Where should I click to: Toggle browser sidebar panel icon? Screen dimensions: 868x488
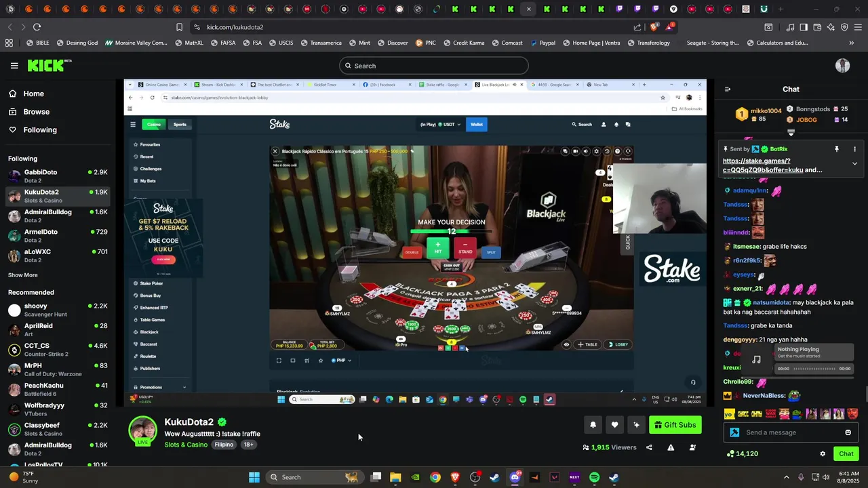804,27
